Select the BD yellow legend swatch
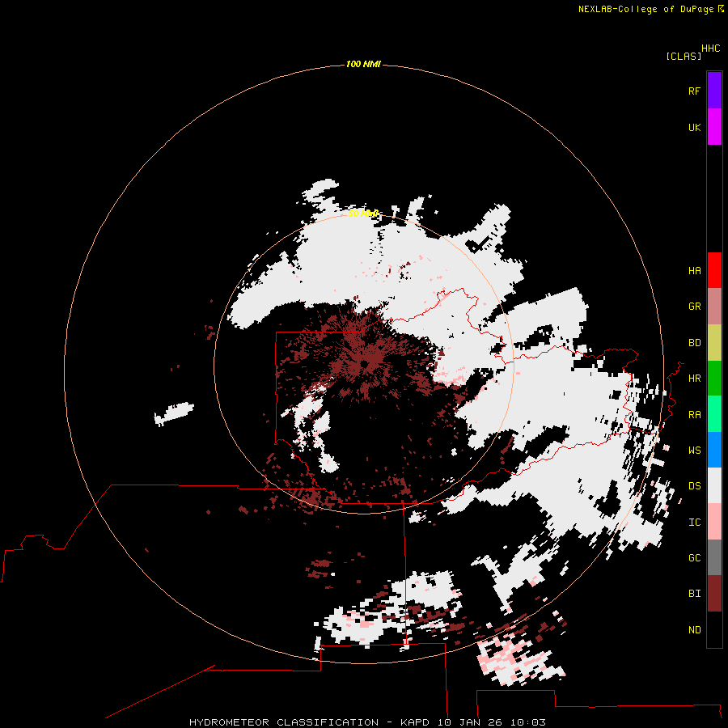Screen dimensions: 728x728 [x=714, y=342]
